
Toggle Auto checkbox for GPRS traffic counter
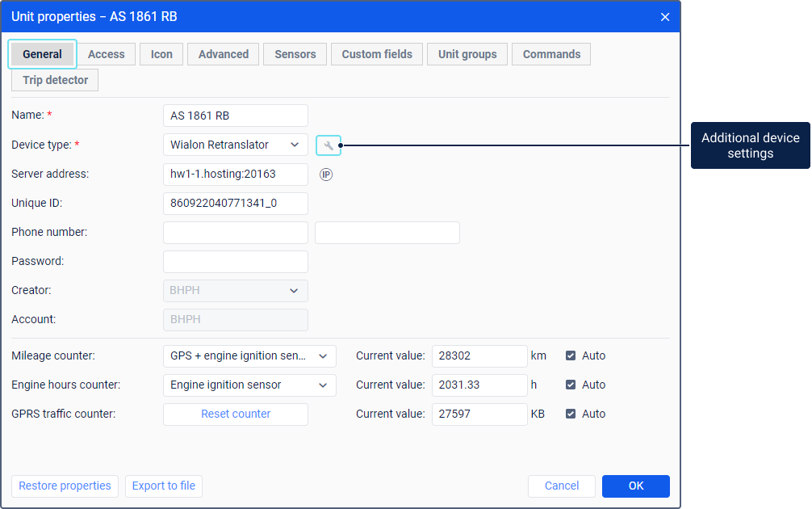(571, 414)
